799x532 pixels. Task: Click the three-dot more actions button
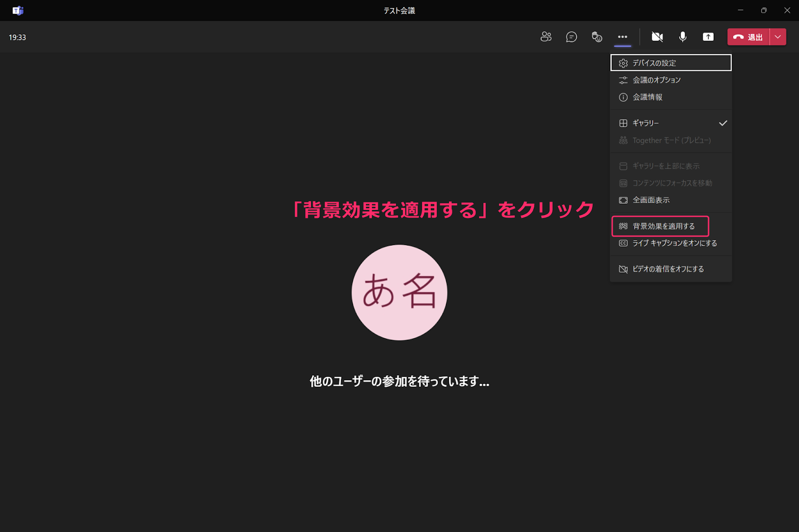click(x=622, y=37)
